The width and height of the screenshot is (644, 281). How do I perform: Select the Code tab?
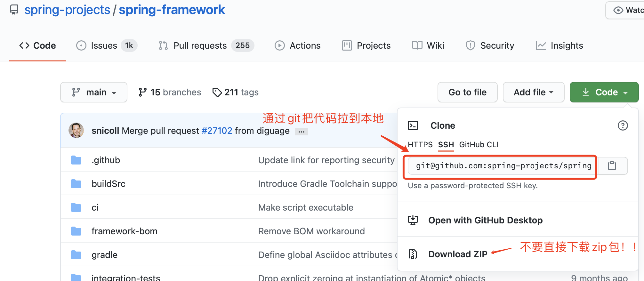click(x=37, y=45)
